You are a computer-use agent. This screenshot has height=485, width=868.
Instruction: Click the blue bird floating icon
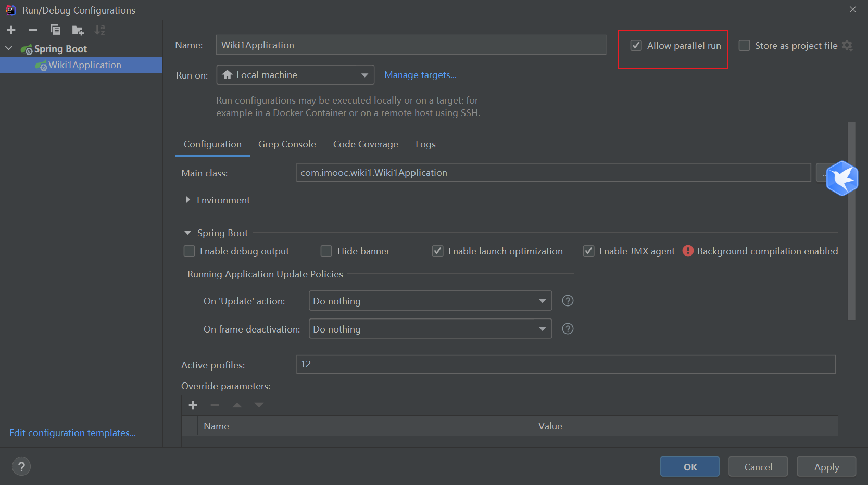[x=842, y=178]
